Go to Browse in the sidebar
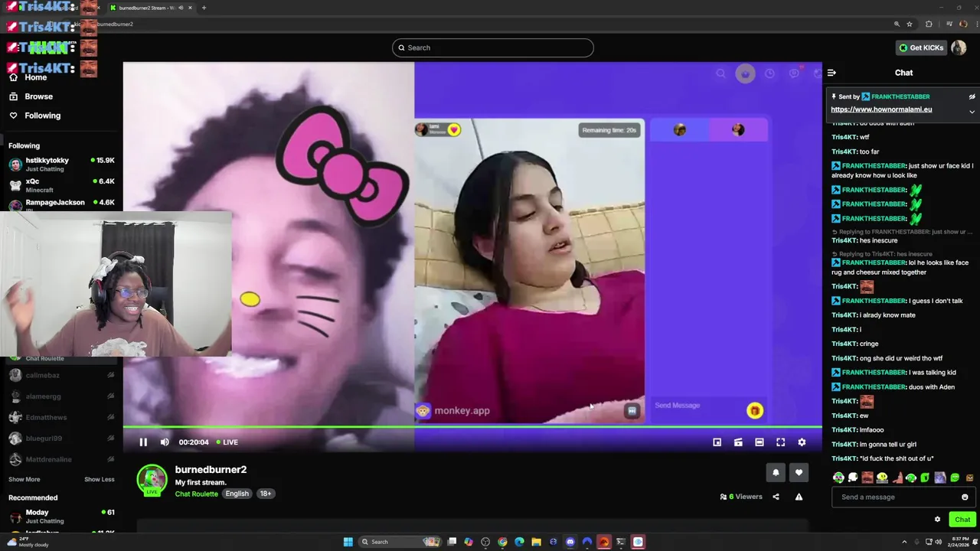This screenshot has width=980, height=551. 38,96
